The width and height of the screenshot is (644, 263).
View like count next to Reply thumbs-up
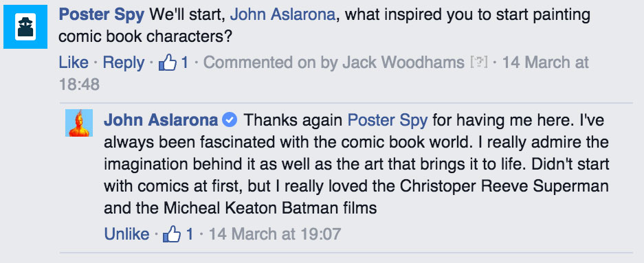(185, 62)
